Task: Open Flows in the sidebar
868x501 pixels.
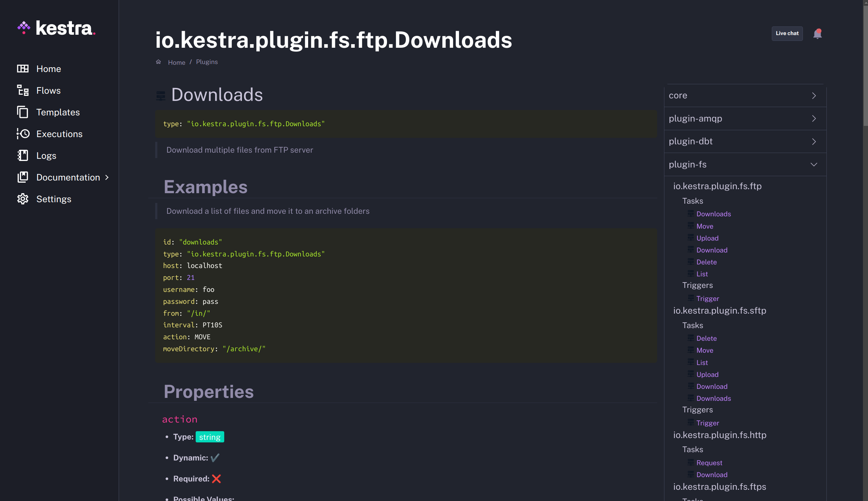Action: tap(48, 90)
